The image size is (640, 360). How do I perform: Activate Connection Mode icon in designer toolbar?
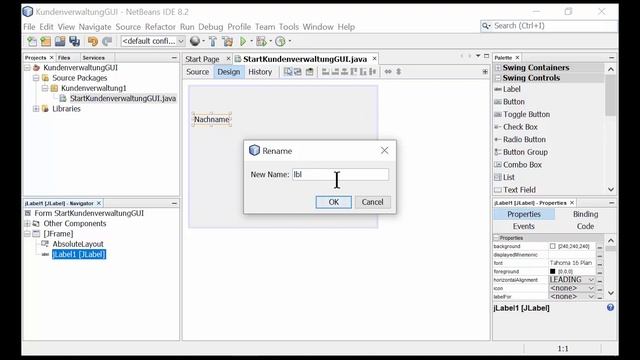[x=298, y=72]
